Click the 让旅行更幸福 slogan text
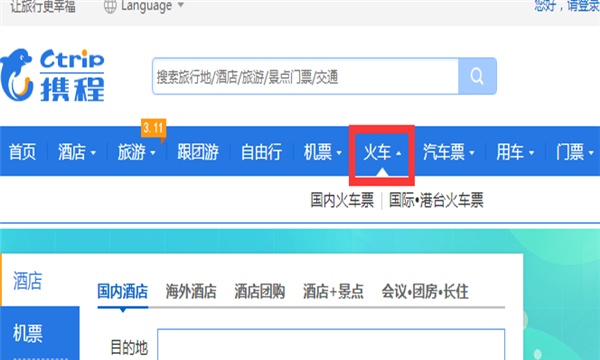The width and height of the screenshot is (600, 360). [x=43, y=6]
